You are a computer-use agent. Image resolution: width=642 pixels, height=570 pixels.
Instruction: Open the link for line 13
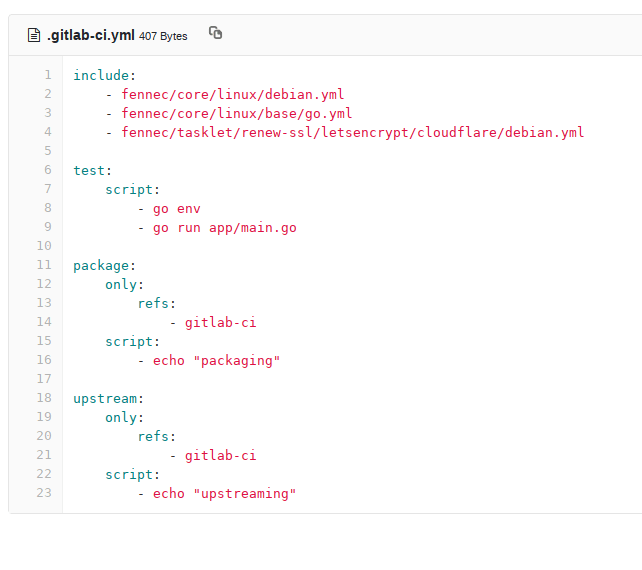click(44, 303)
